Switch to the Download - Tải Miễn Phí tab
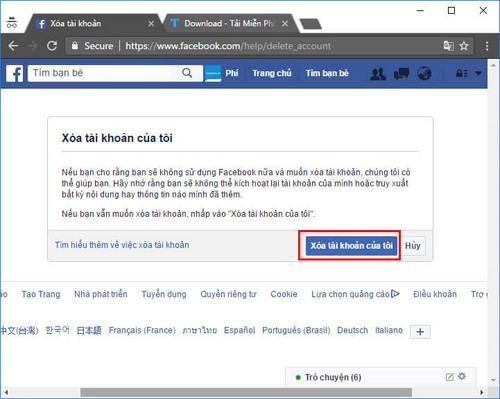This screenshot has width=500, height=399. click(228, 24)
